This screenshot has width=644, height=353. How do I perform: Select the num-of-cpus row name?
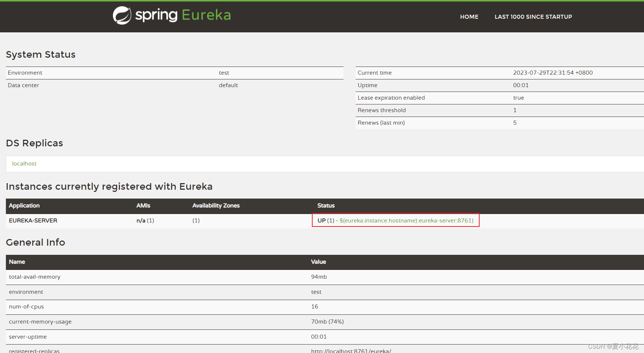click(x=26, y=307)
